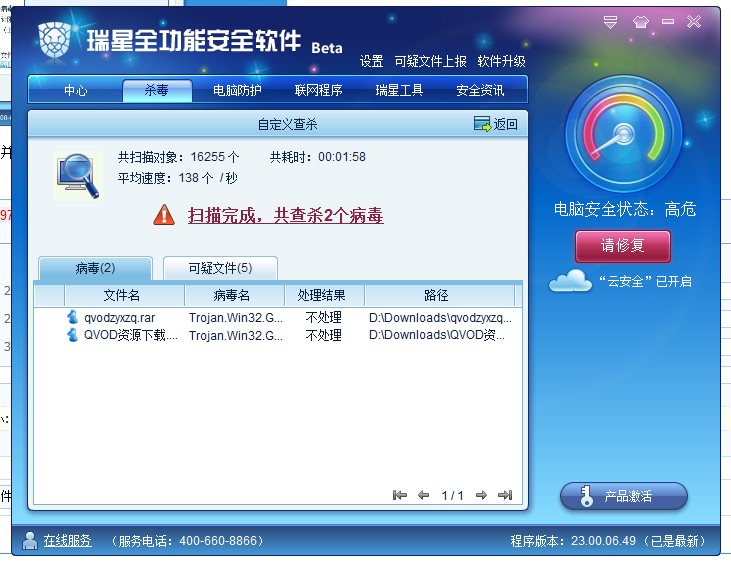Click 不处理 in the QVOD资源下载 row

324,335
